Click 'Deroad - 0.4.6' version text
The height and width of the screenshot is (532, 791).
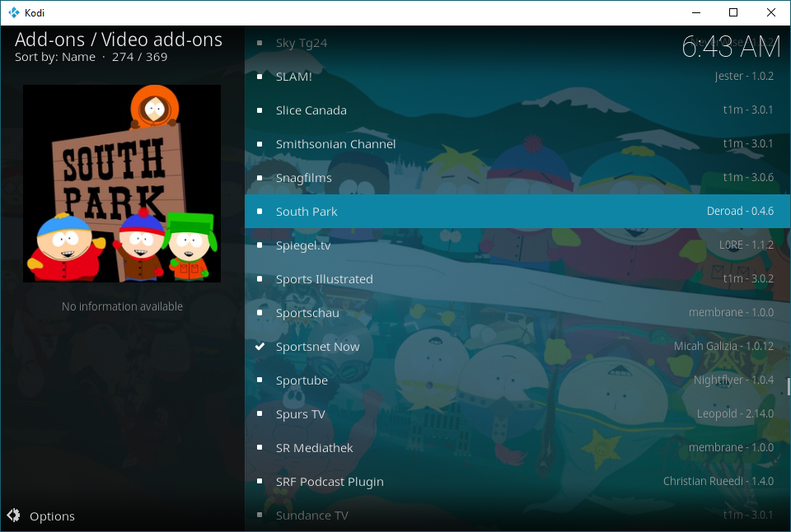point(740,212)
